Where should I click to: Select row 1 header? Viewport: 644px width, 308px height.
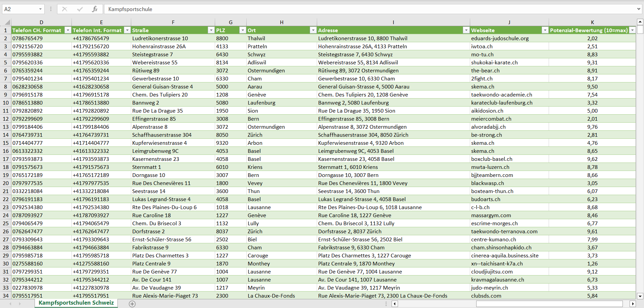coord(6,30)
